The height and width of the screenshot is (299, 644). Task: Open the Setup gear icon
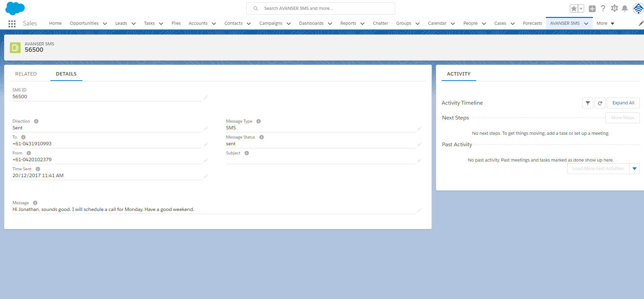click(x=615, y=8)
